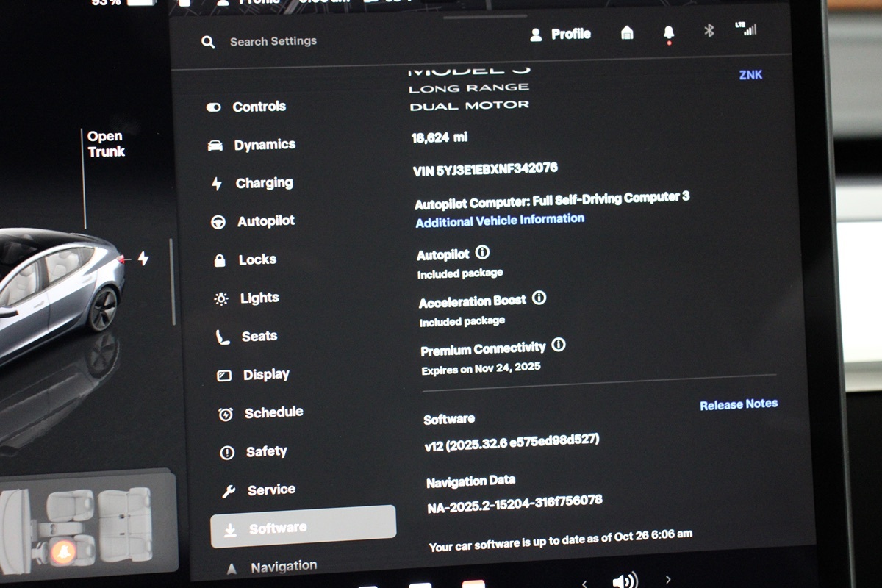Open the notifications bell icon

point(668,33)
